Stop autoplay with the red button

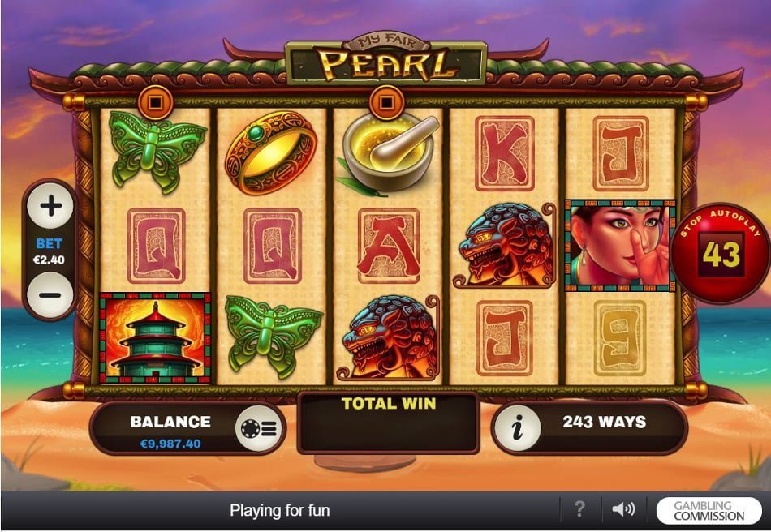[x=721, y=254]
